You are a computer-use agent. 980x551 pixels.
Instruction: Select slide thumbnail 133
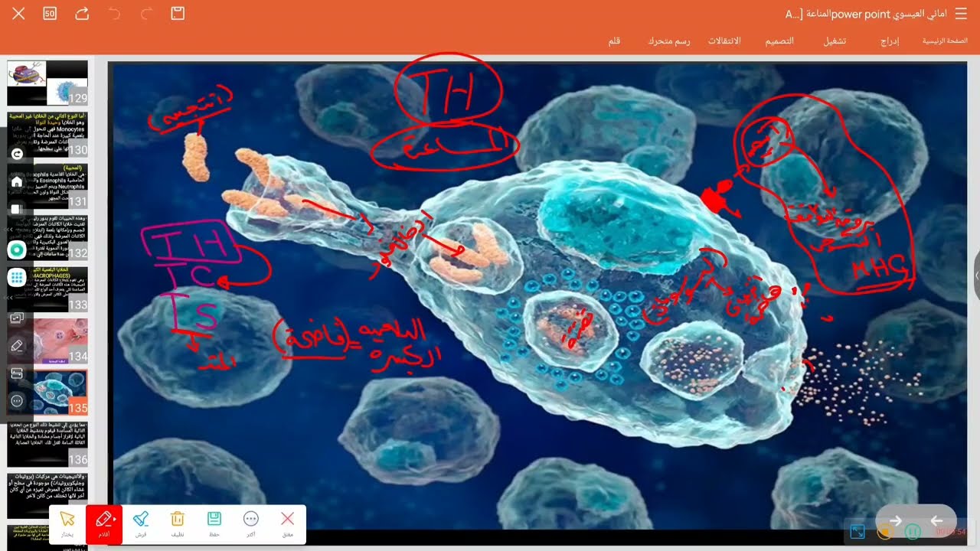[x=47, y=289]
